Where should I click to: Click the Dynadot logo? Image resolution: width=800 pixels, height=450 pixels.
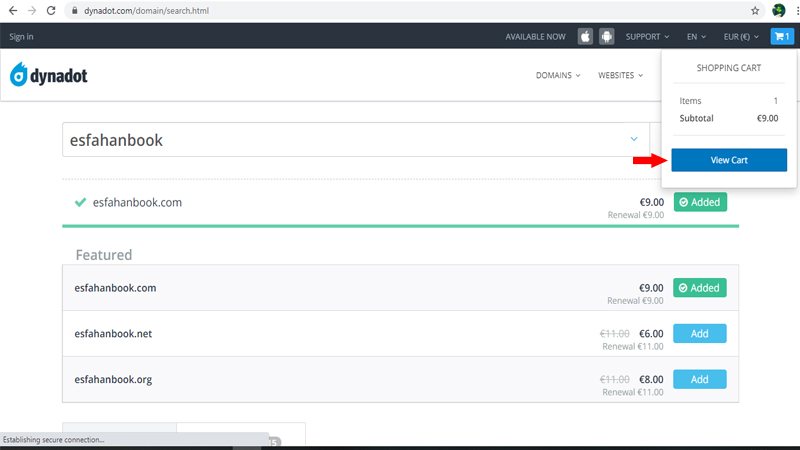coord(48,75)
